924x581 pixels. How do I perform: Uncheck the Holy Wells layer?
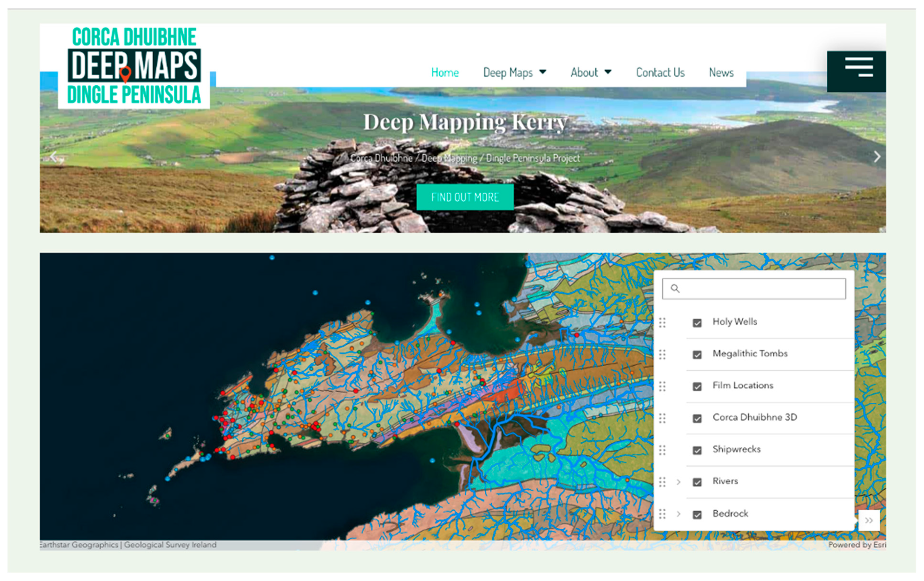697,323
